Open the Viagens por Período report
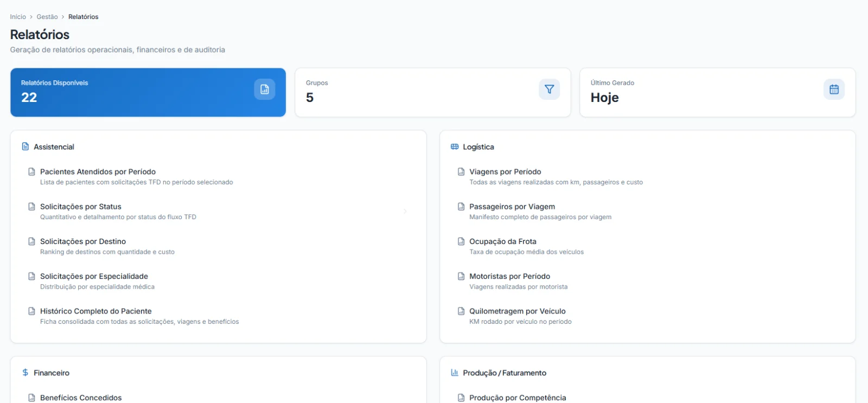The width and height of the screenshot is (868, 403). tap(648, 177)
